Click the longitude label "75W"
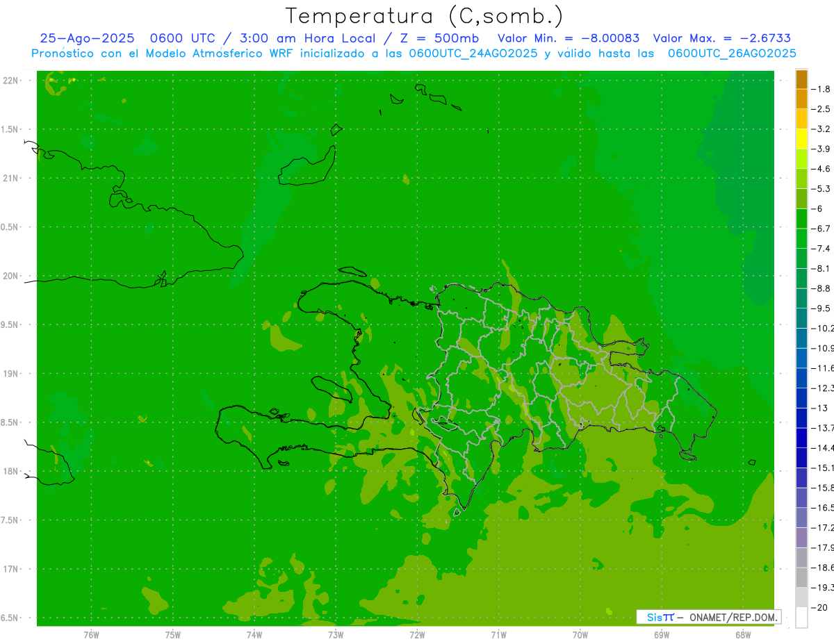 pyautogui.click(x=173, y=635)
